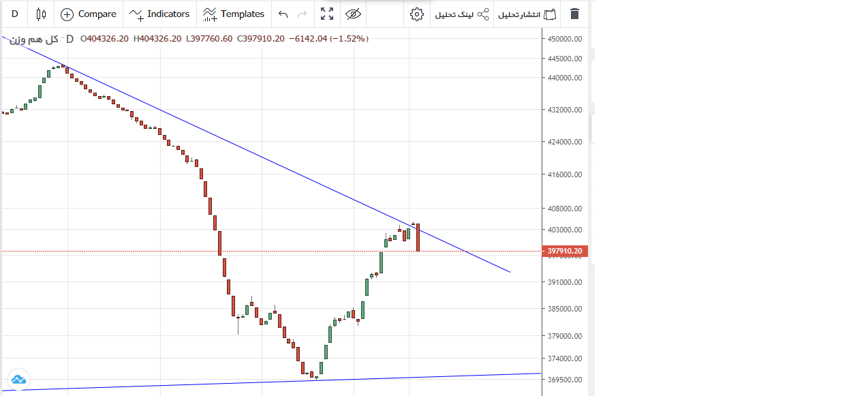Toggle hide all drawings eye icon
868x396 pixels.
coord(352,14)
